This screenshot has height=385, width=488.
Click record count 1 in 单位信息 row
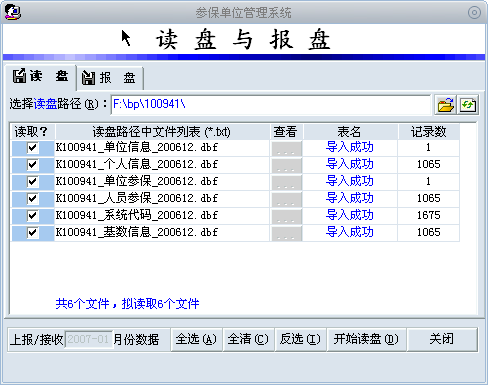pyautogui.click(x=428, y=147)
